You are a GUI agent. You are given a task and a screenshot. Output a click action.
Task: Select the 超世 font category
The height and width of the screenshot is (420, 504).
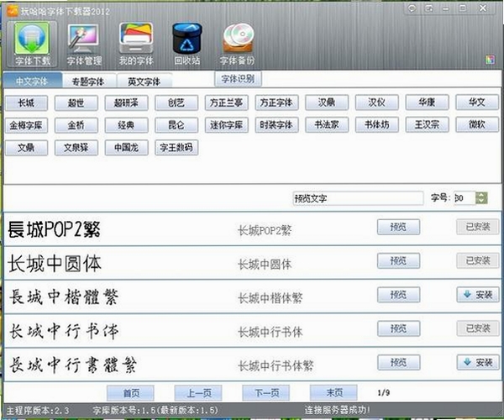[x=76, y=102]
